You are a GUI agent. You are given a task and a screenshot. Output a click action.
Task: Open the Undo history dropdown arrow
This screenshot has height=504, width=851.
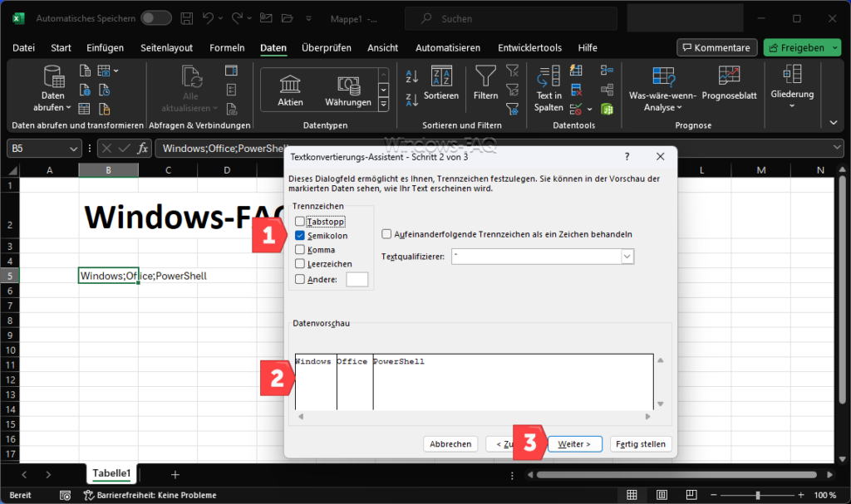220,18
